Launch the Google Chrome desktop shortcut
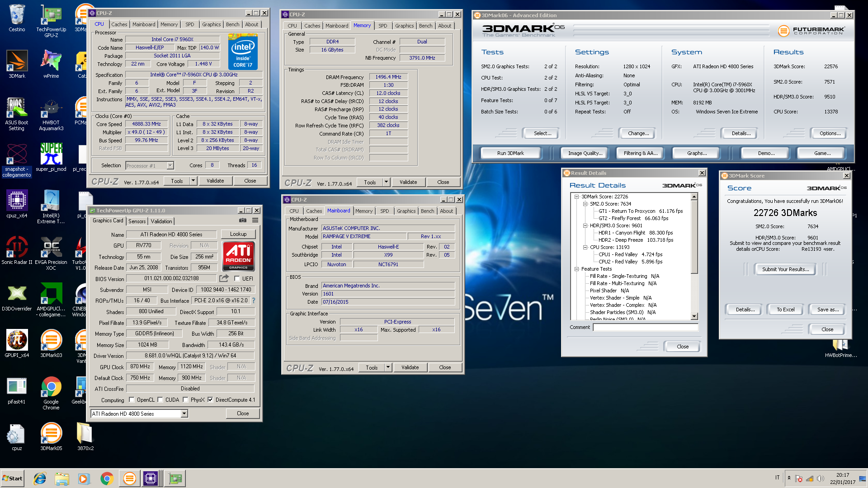868x488 pixels. [x=51, y=393]
